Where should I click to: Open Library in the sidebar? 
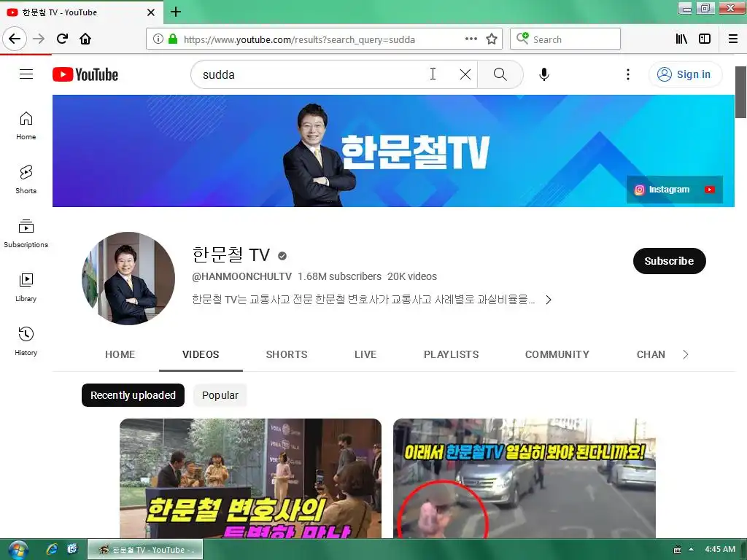click(x=26, y=287)
